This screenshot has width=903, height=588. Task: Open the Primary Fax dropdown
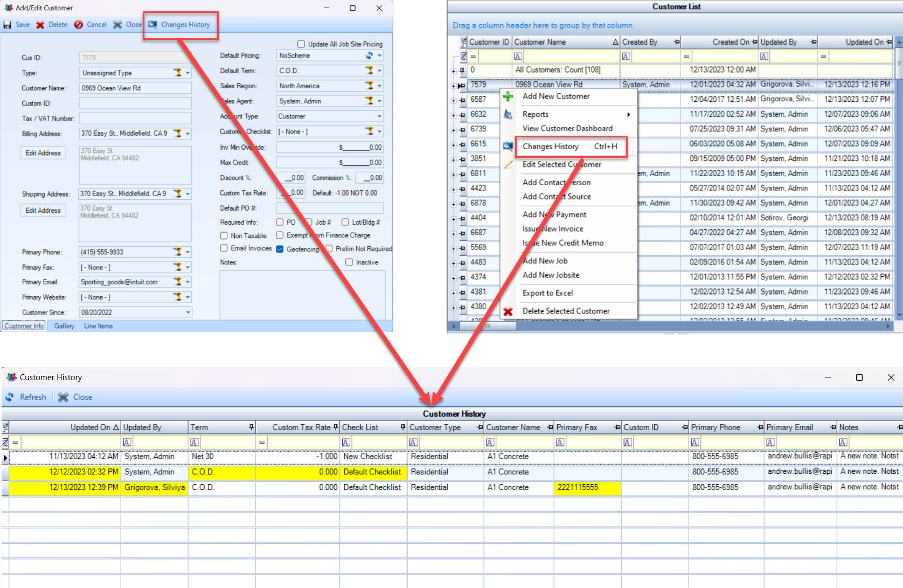tap(187, 267)
